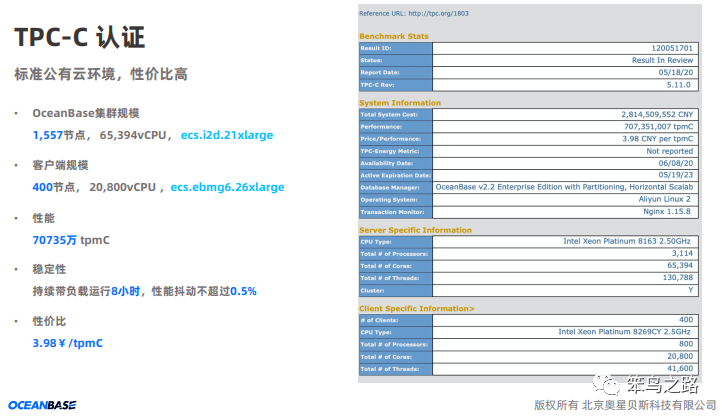This screenshot has width=722, height=417.
Task: Click the Result ID value '120051701'
Action: [672, 48]
